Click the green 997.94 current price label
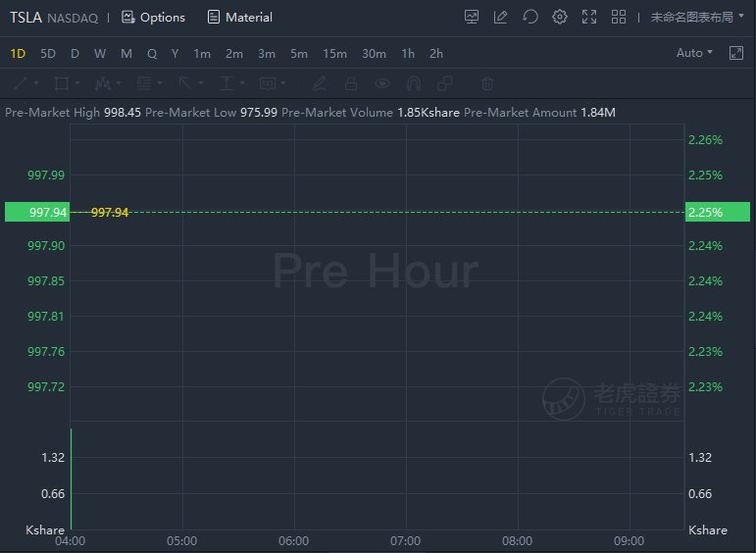 pyautogui.click(x=37, y=212)
